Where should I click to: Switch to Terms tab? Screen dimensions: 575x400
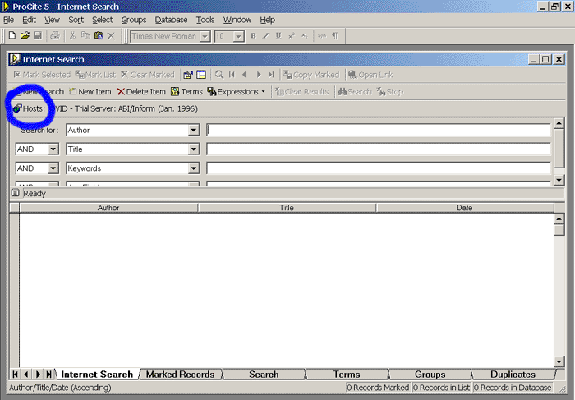(347, 374)
